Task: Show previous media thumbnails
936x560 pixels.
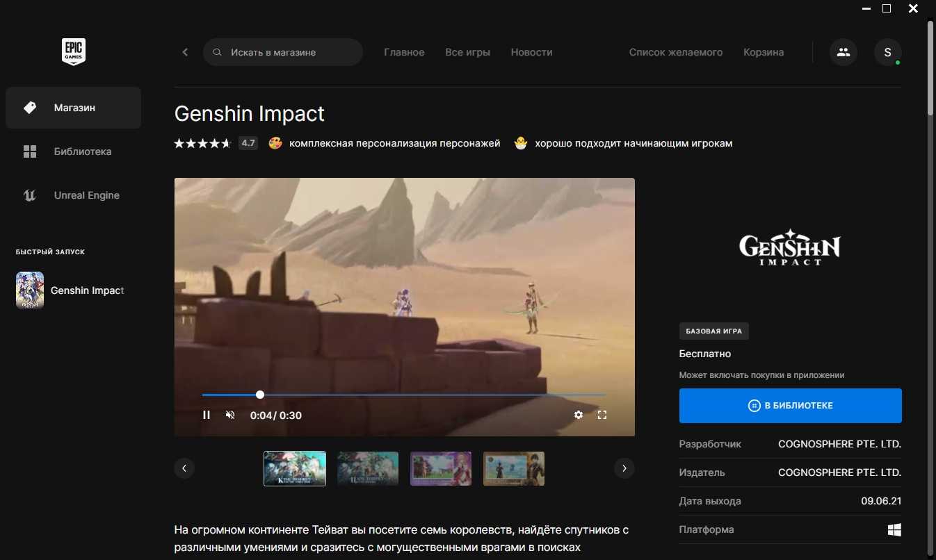Action: (x=184, y=468)
